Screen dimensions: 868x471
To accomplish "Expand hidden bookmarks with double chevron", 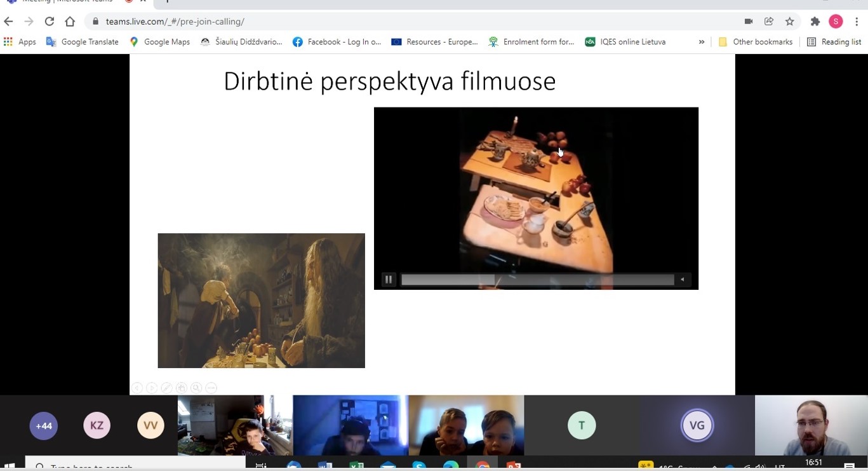I will (702, 42).
